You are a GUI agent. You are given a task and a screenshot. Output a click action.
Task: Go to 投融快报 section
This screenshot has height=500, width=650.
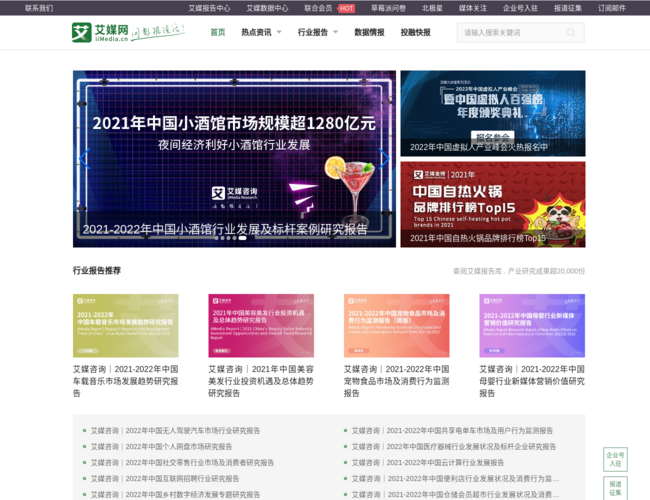pyautogui.click(x=415, y=32)
